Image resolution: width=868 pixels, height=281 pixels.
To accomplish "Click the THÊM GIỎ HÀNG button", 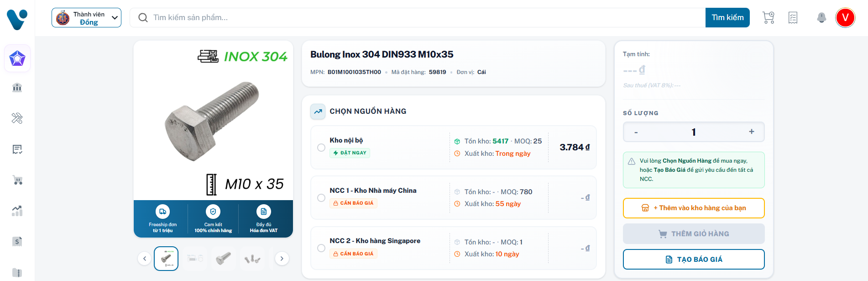I will [694, 234].
